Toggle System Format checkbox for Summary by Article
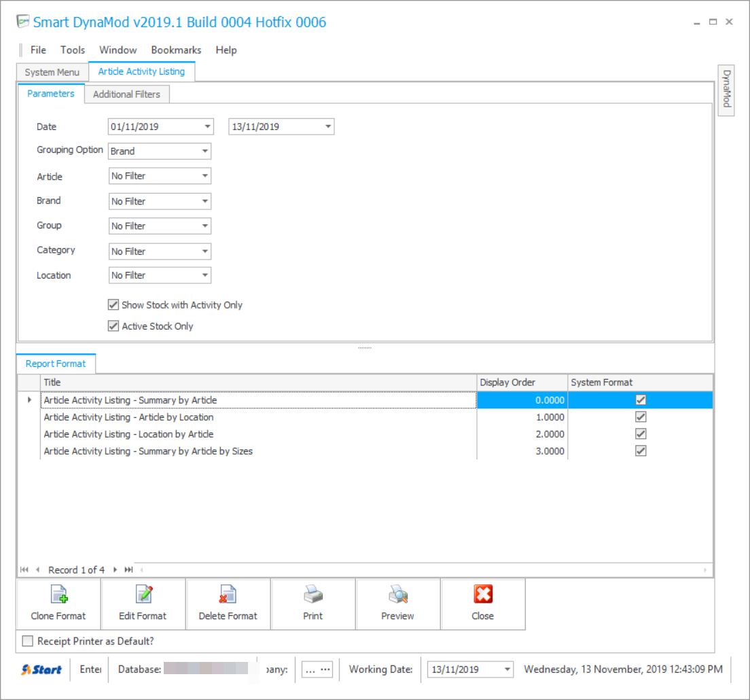 pos(641,400)
